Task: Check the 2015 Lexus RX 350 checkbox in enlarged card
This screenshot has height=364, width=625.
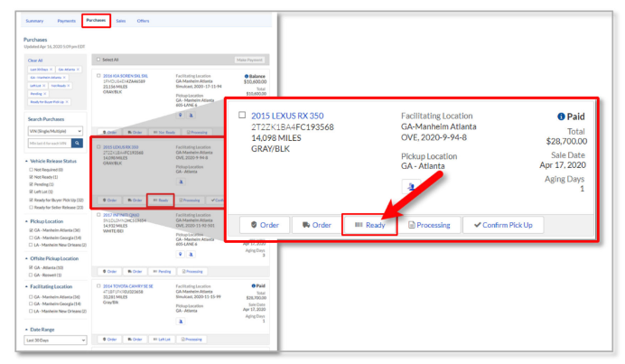Action: pyautogui.click(x=242, y=116)
